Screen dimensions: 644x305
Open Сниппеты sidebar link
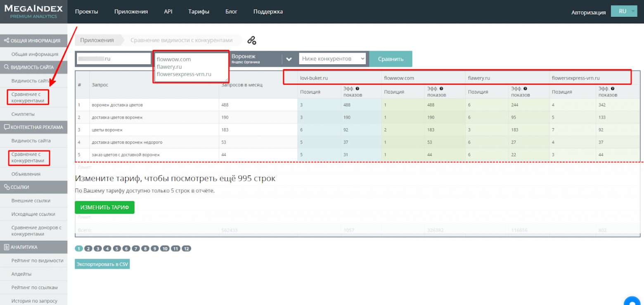point(23,114)
